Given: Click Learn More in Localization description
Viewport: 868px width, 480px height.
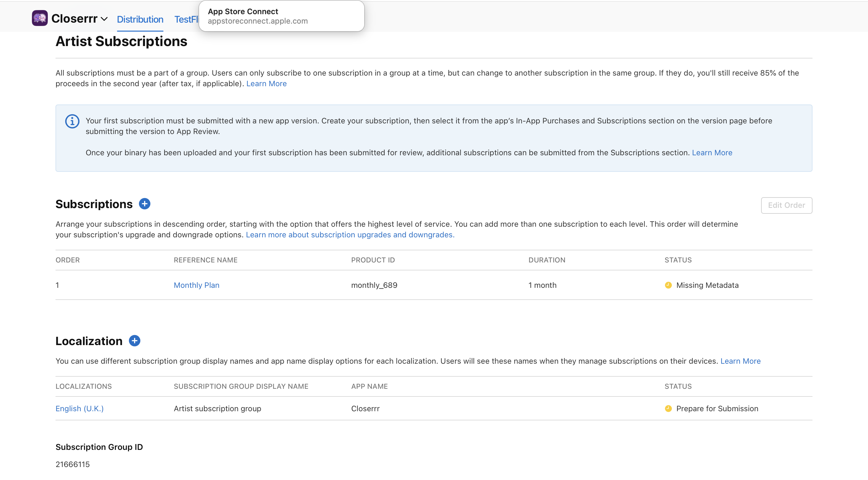Looking at the screenshot, I should [740, 361].
